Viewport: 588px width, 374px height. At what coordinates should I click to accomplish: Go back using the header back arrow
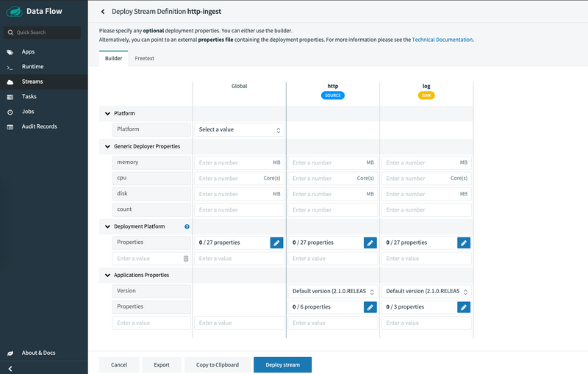[103, 12]
